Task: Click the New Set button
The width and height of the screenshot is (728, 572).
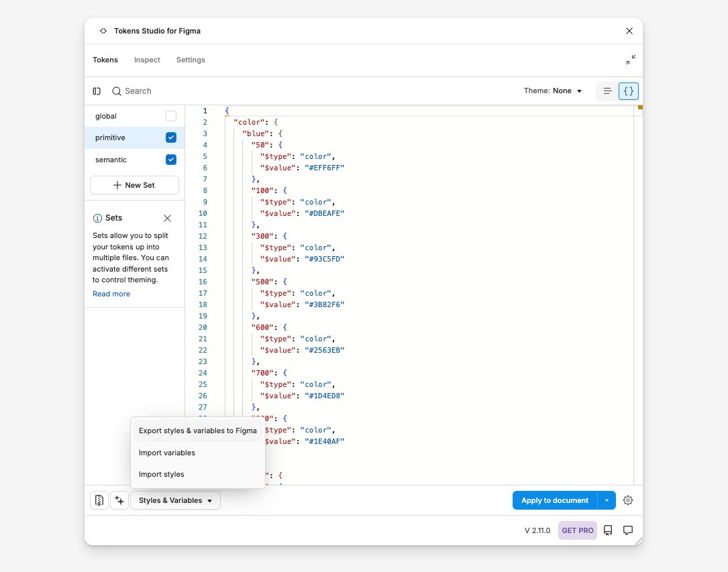Action: coord(134,184)
